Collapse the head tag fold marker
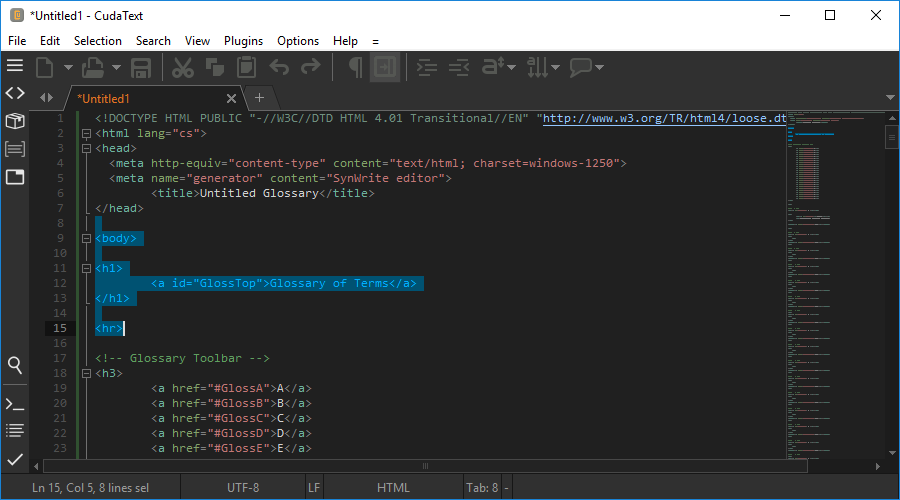 87,148
